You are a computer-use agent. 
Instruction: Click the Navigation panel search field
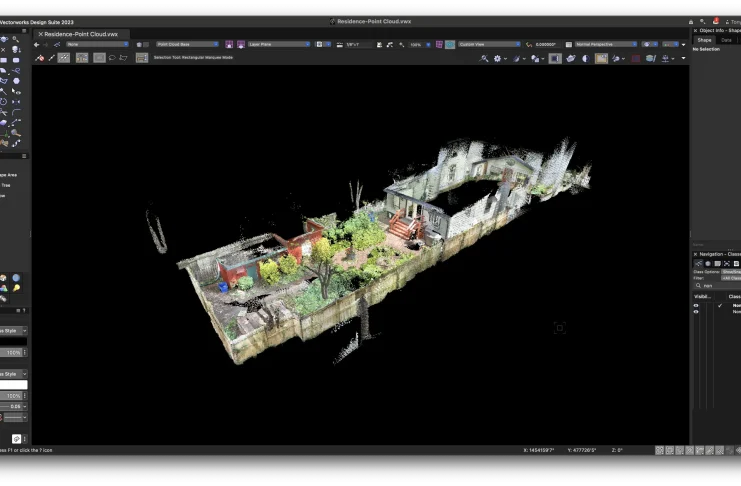tap(720, 285)
